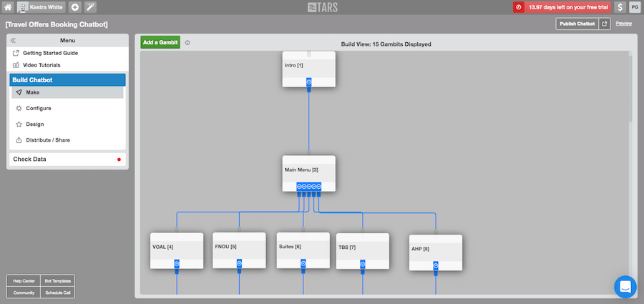Open the Kestra White account button
This screenshot has height=304, width=644.
[41, 7]
